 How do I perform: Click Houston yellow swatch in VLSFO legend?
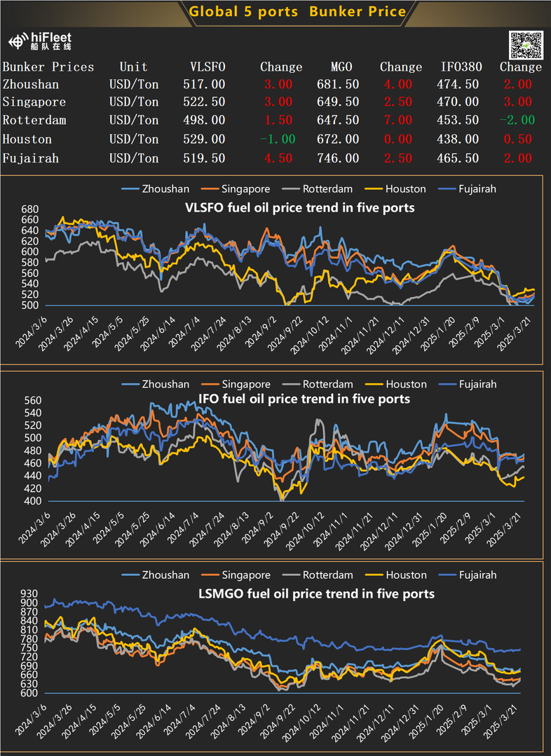[x=374, y=189]
